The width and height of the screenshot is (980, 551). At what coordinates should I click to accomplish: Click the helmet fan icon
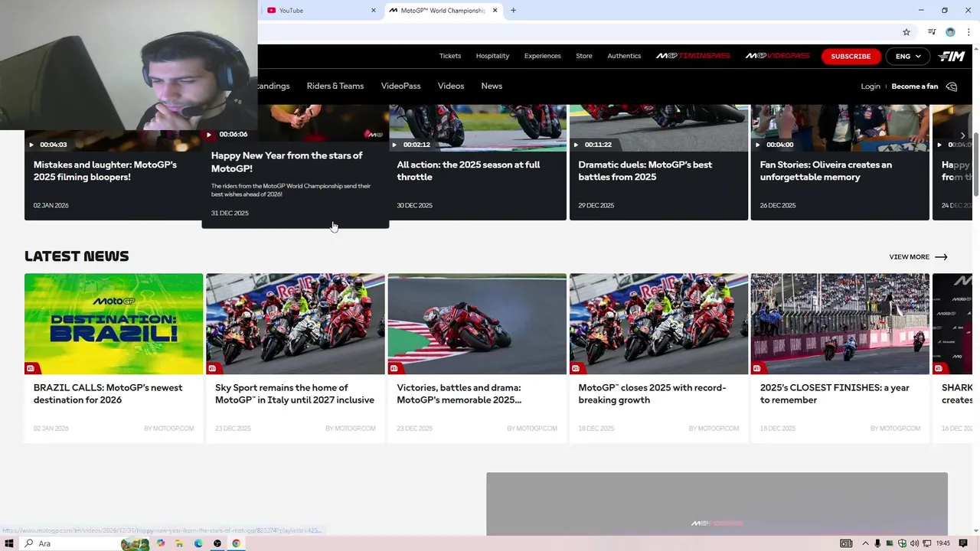[952, 86]
